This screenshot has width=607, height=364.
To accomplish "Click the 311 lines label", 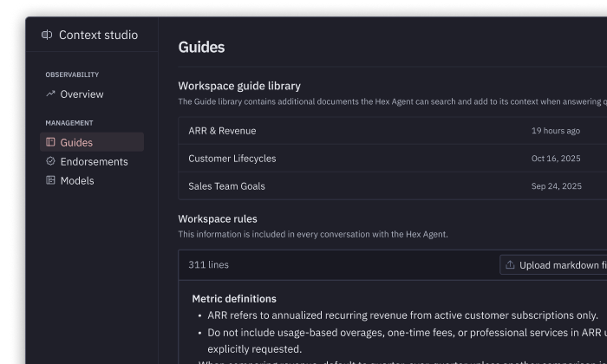I will 208,264.
